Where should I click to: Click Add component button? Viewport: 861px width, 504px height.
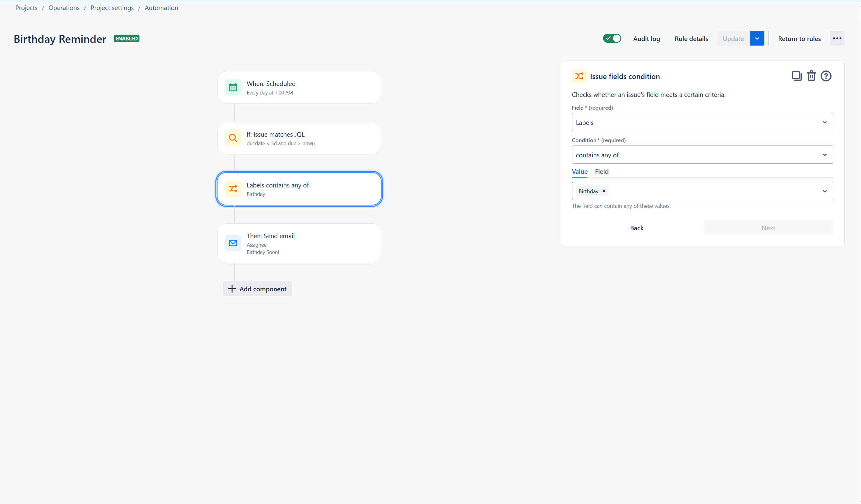pyautogui.click(x=257, y=289)
